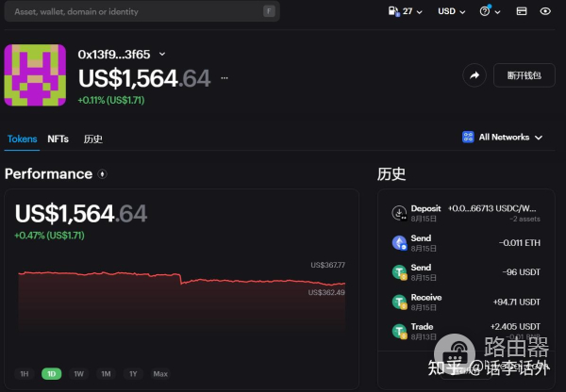
Task: Click the pixel avatar of the wallet
Action: tap(35, 75)
